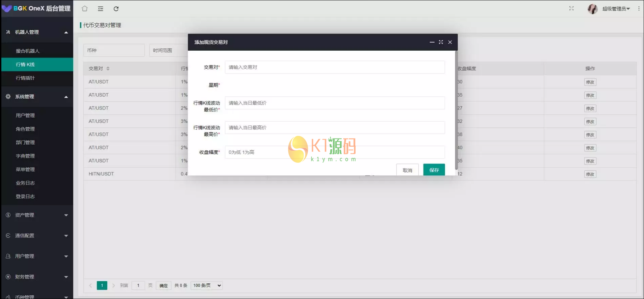
Task: Select 行情 K线 menu item
Action: (37, 65)
